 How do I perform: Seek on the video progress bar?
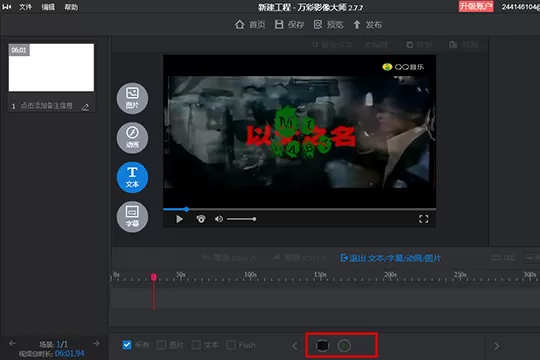[x=299, y=209]
